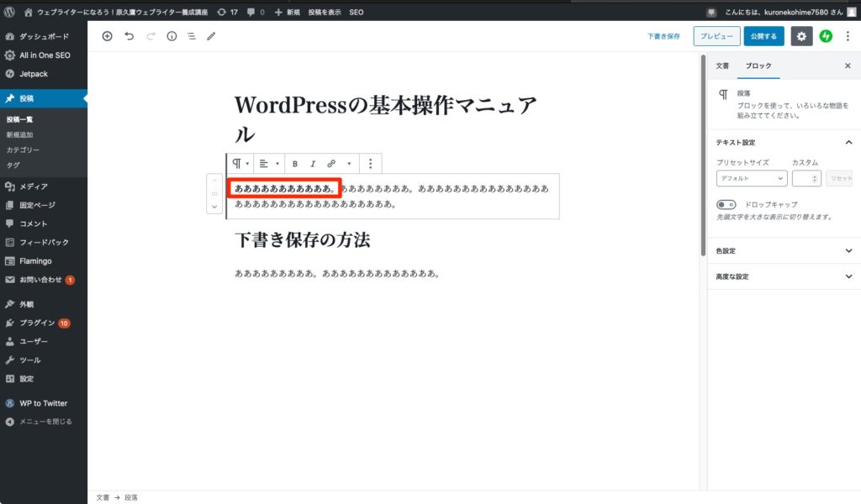Open タグ submenu
The image size is (861, 504).
click(x=13, y=165)
